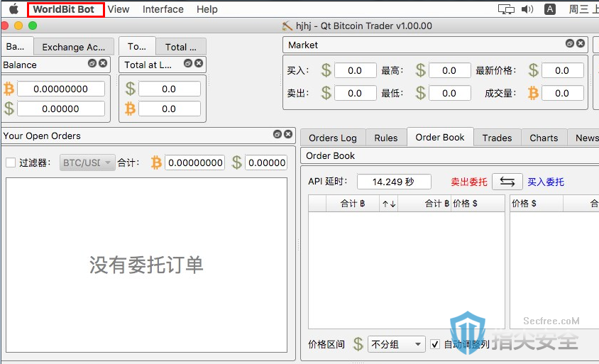Click the Bitcoin icon beside 成交量
This screenshot has width=599, height=364.
[x=533, y=93]
